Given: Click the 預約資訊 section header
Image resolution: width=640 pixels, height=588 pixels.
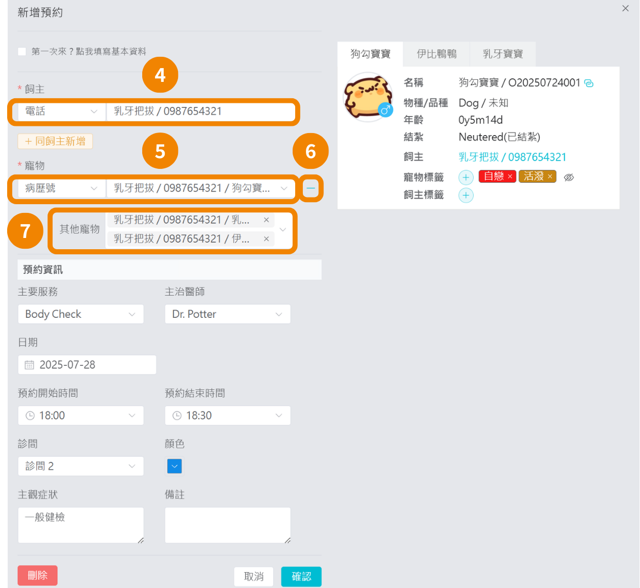Looking at the screenshot, I should [169, 269].
